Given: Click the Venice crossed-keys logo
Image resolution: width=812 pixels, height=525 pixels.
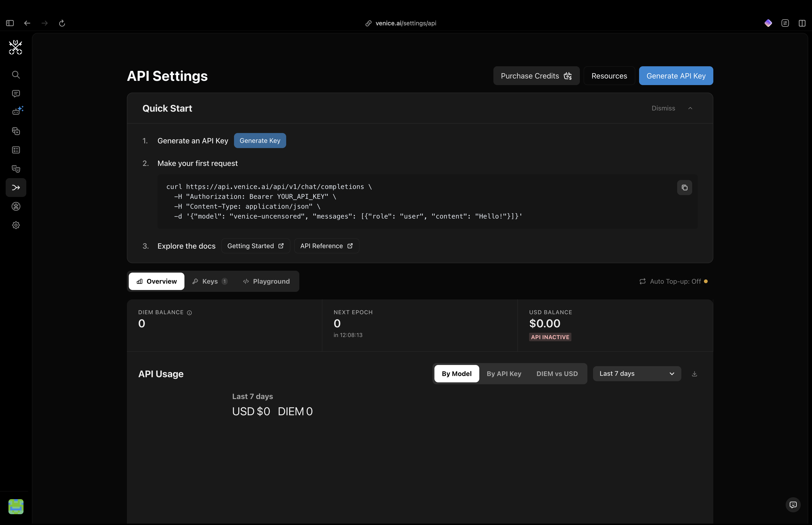Looking at the screenshot, I should [x=16, y=47].
